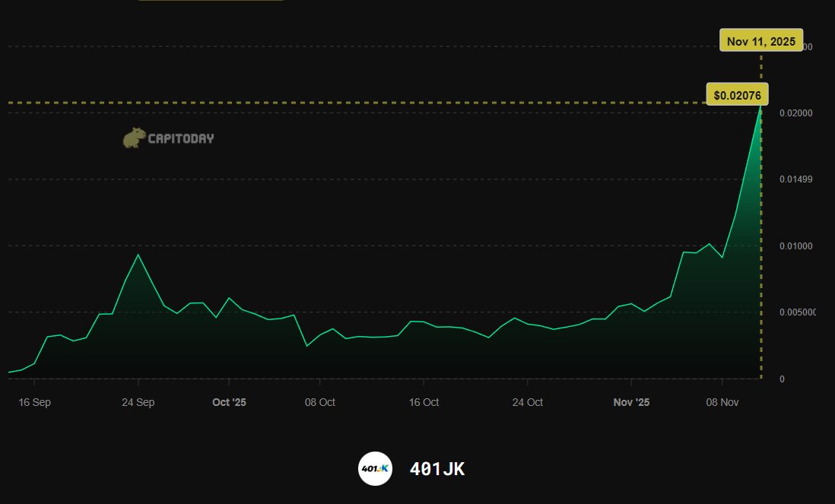Click the 401JK token name label

point(437,469)
